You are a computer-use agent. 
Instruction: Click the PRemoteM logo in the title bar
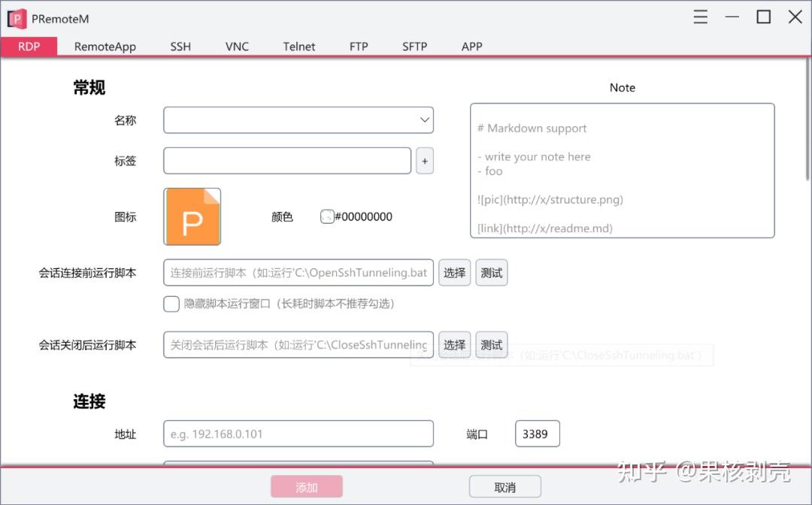[16, 18]
